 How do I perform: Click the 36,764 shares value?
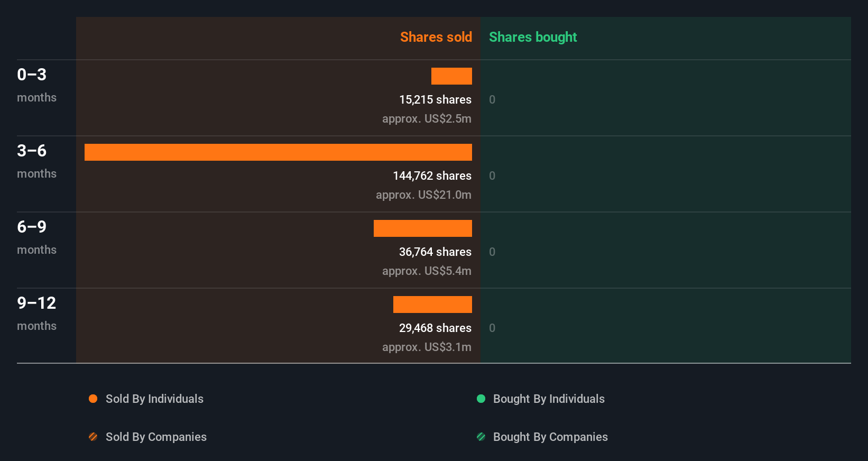click(x=435, y=252)
